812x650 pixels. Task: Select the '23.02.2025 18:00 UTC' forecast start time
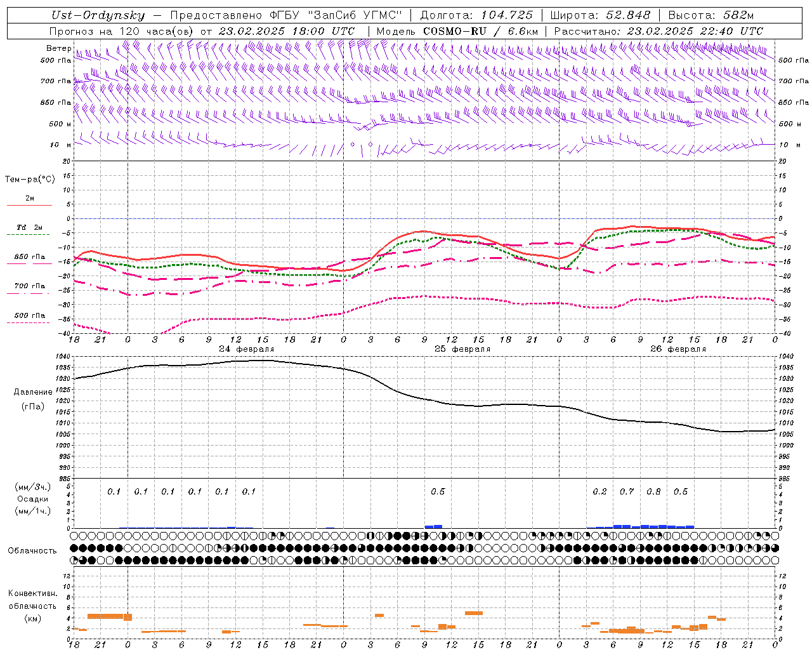click(287, 31)
